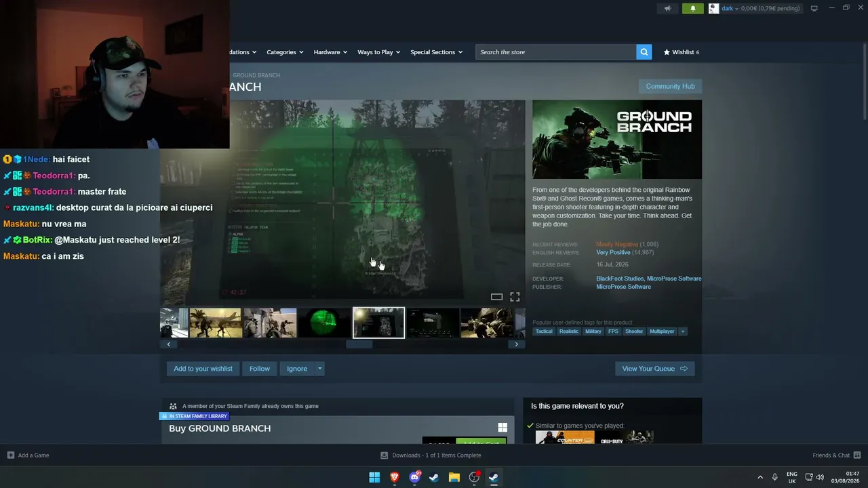The image size is (868, 488).
Task: Open the Wishlist link with star icon
Action: point(681,52)
